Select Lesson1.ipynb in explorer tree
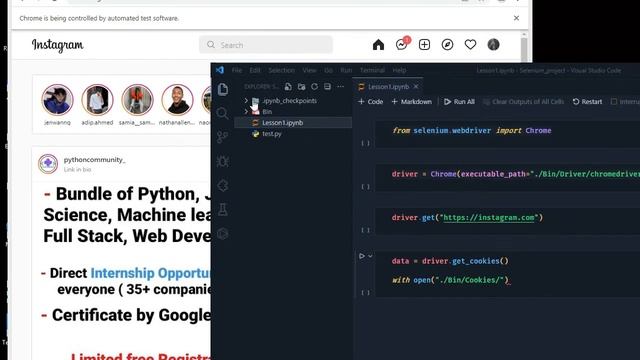640x360 pixels. point(293,122)
